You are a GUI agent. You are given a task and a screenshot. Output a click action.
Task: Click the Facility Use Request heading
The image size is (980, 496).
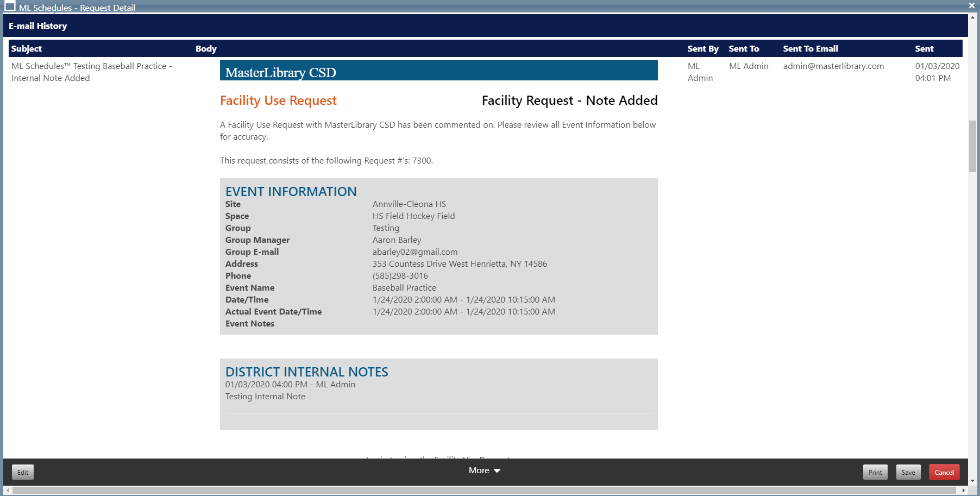(278, 101)
